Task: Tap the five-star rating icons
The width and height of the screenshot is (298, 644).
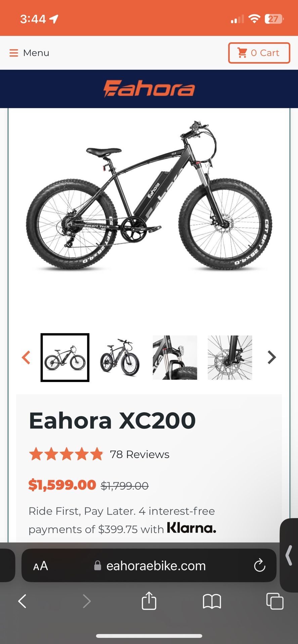Action: tap(66, 454)
